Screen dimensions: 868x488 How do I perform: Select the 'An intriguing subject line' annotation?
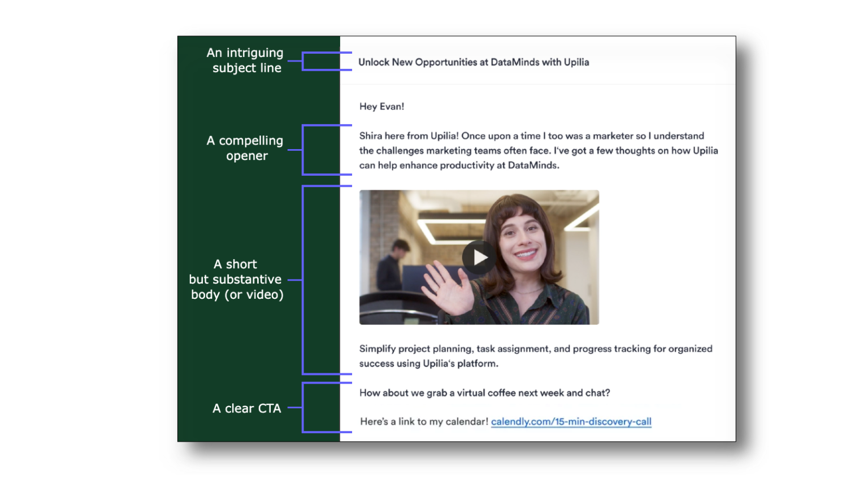[245, 60]
